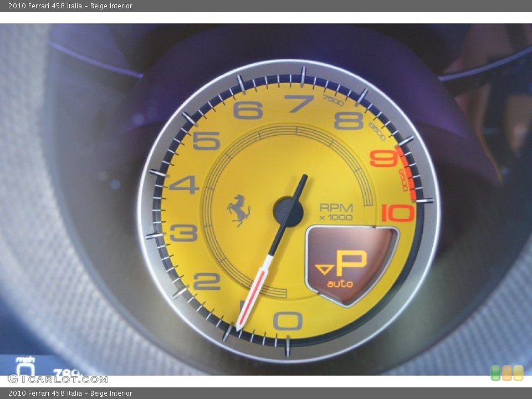532x399 pixels.
Task: Click the numeral '6' on the dial
Action: tap(248, 110)
